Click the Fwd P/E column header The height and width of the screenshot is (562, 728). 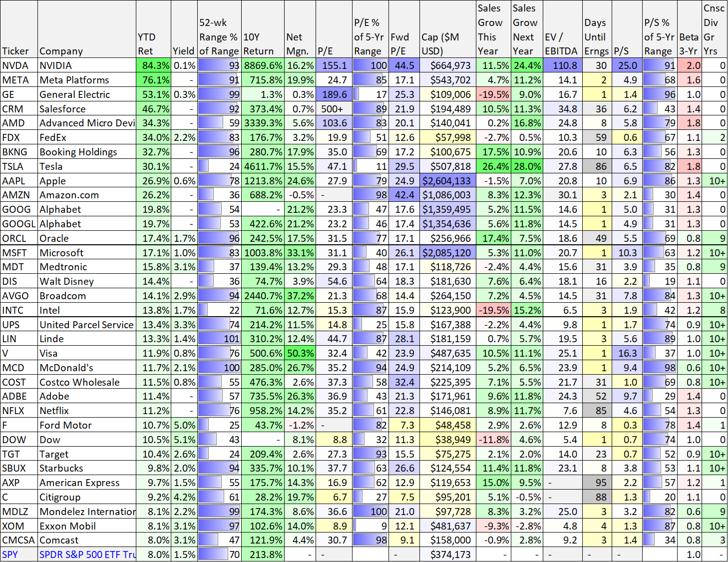pyautogui.click(x=404, y=29)
